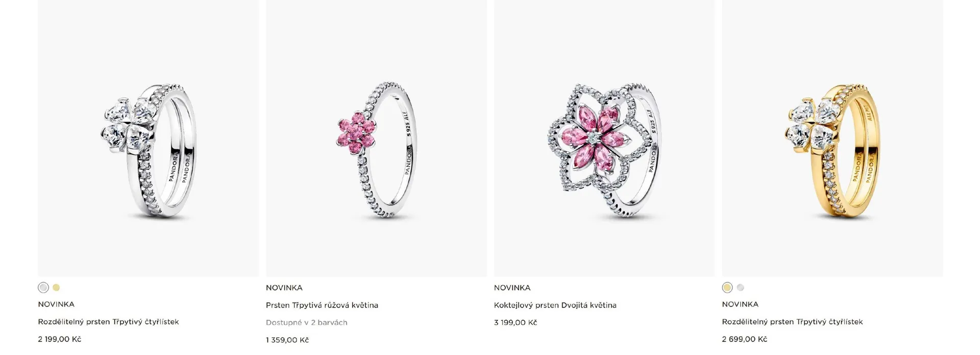Click NOVINKA badge of the gold ring
Screen dimensions: 980x355
pyautogui.click(x=741, y=304)
